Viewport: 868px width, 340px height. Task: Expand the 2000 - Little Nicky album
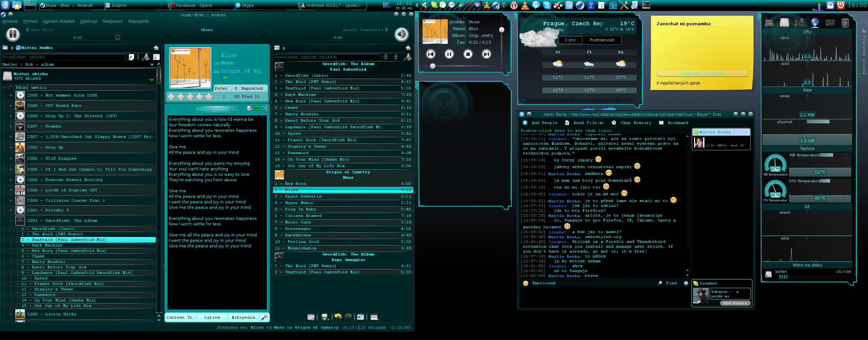pyautogui.click(x=11, y=314)
